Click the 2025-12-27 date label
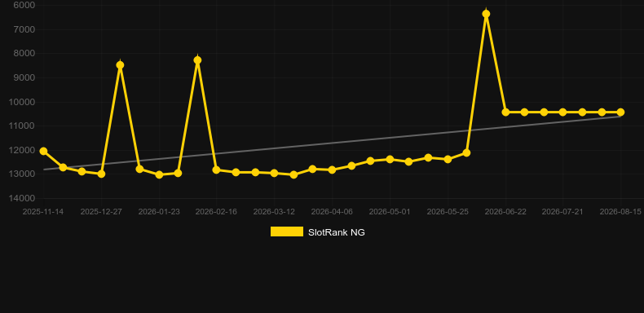 point(101,212)
